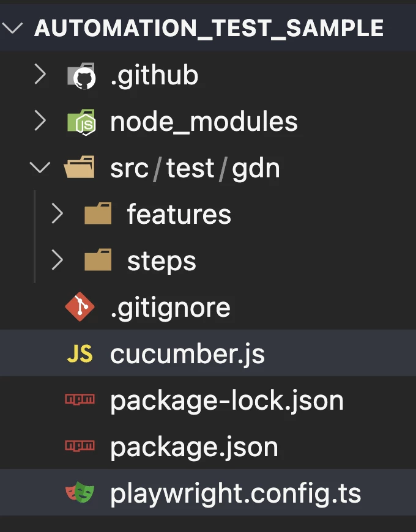Expand the features folder chevron
This screenshot has width=416, height=532.
(x=58, y=214)
